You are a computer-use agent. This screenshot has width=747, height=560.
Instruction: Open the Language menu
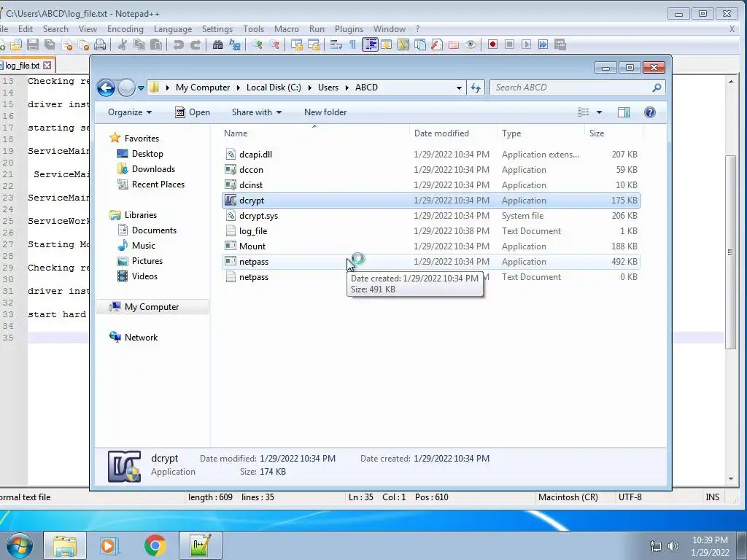[172, 29]
